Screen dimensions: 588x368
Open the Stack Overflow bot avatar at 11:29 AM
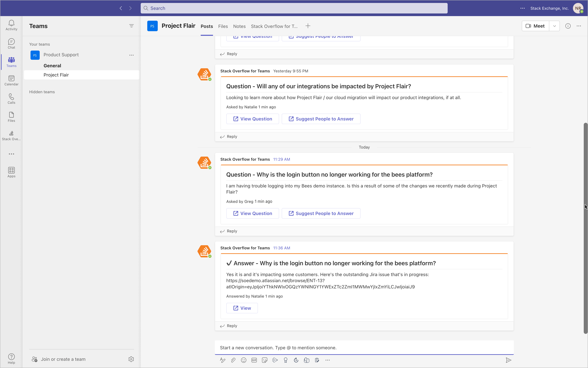(x=204, y=163)
